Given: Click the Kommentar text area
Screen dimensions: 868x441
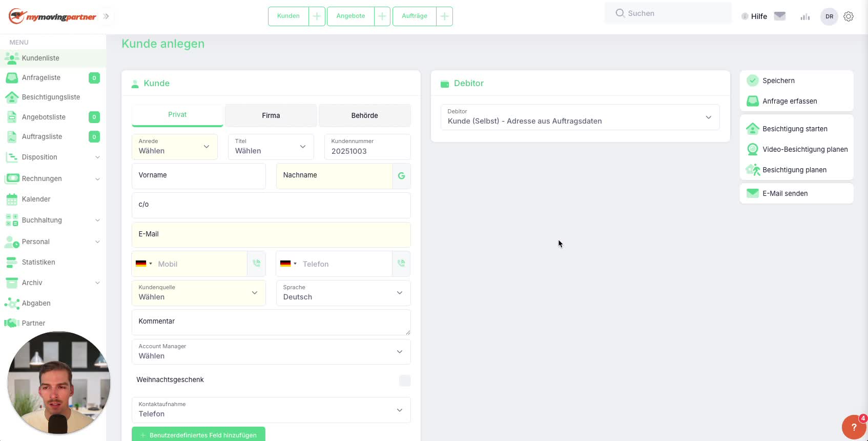Looking at the screenshot, I should coord(271,322).
